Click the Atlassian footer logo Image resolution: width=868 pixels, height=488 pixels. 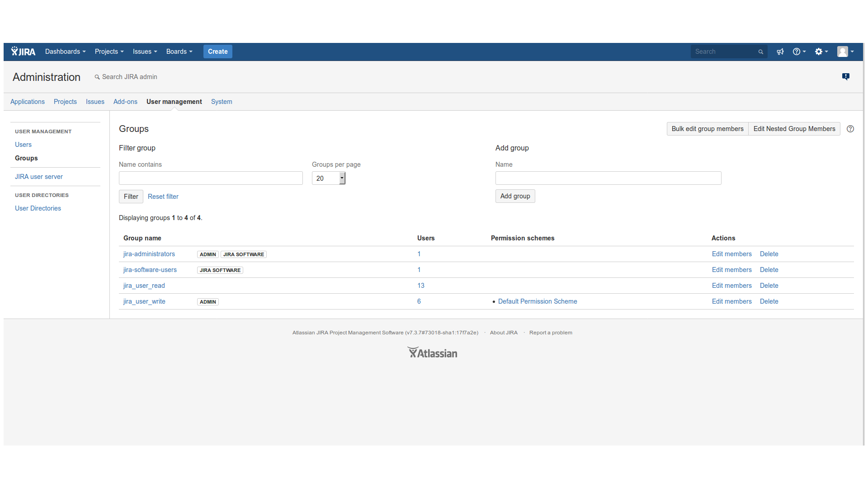tap(432, 352)
